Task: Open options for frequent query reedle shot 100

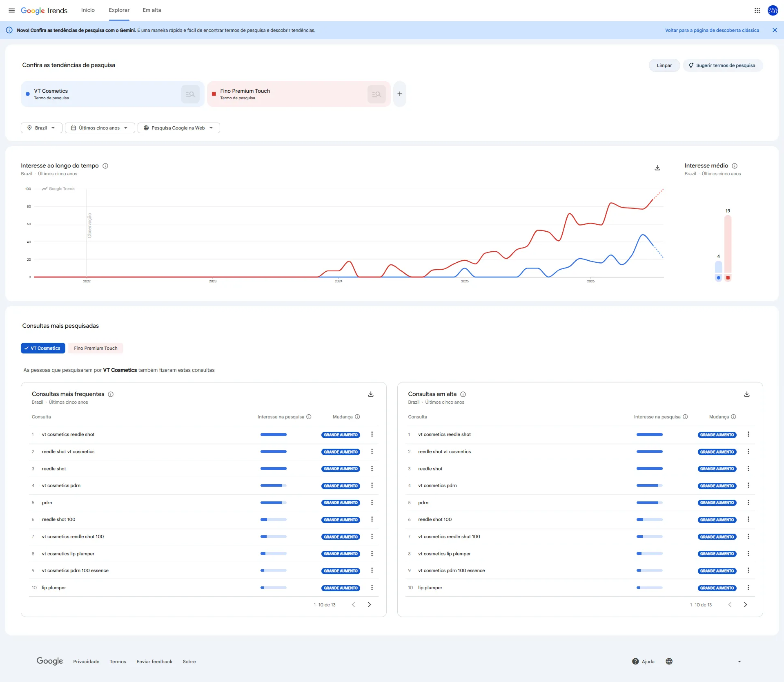Action: [372, 519]
